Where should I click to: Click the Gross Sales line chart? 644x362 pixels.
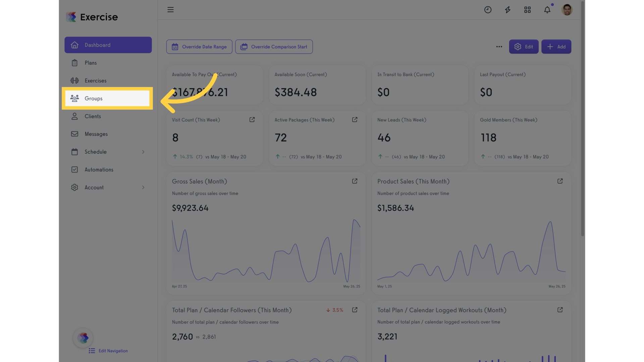click(266, 251)
